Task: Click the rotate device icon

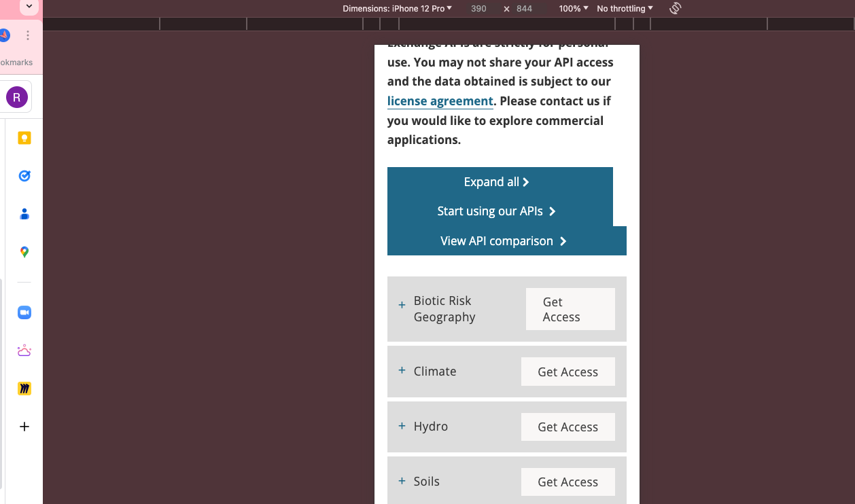Action: click(675, 8)
